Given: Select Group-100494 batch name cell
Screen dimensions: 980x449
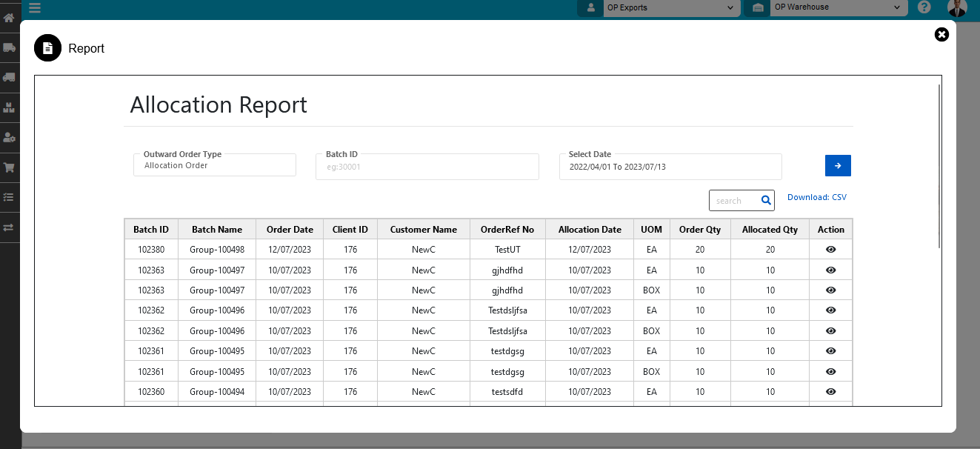Looking at the screenshot, I should coord(217,392).
